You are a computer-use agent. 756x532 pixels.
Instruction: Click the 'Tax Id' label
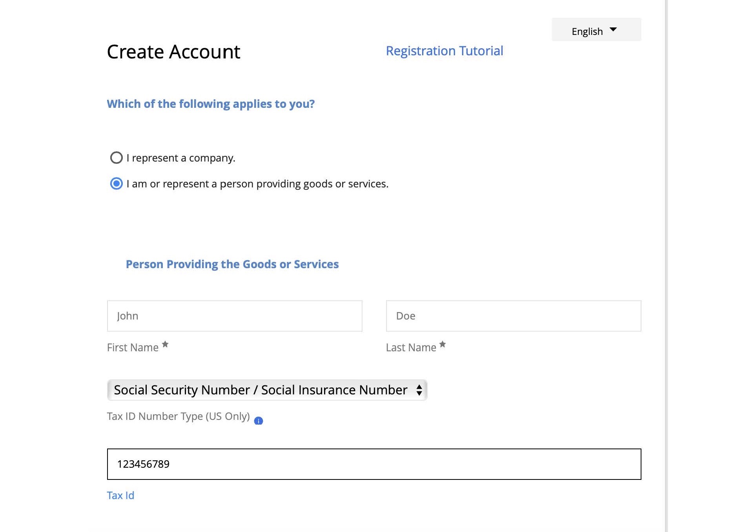click(x=120, y=496)
